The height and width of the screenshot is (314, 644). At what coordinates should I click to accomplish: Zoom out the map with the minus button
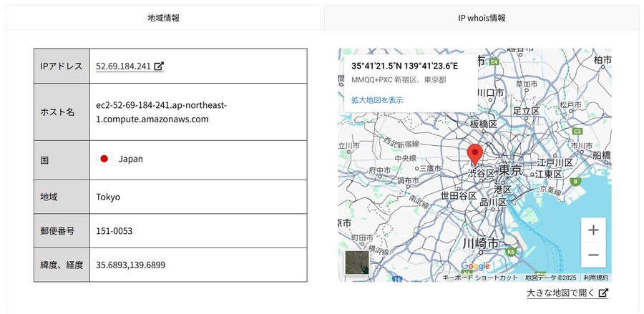[593, 255]
